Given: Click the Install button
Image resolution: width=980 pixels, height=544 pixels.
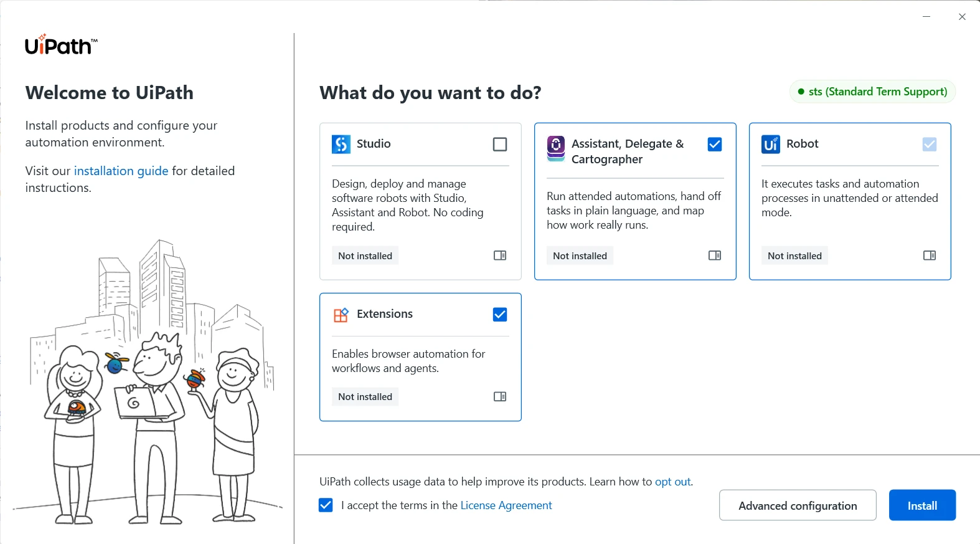Looking at the screenshot, I should (x=922, y=505).
